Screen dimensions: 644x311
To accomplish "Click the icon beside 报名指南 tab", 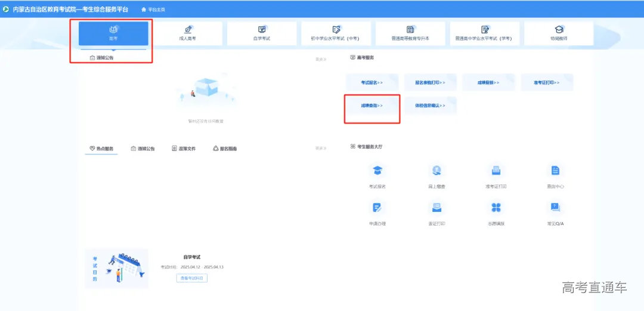I will click(215, 149).
